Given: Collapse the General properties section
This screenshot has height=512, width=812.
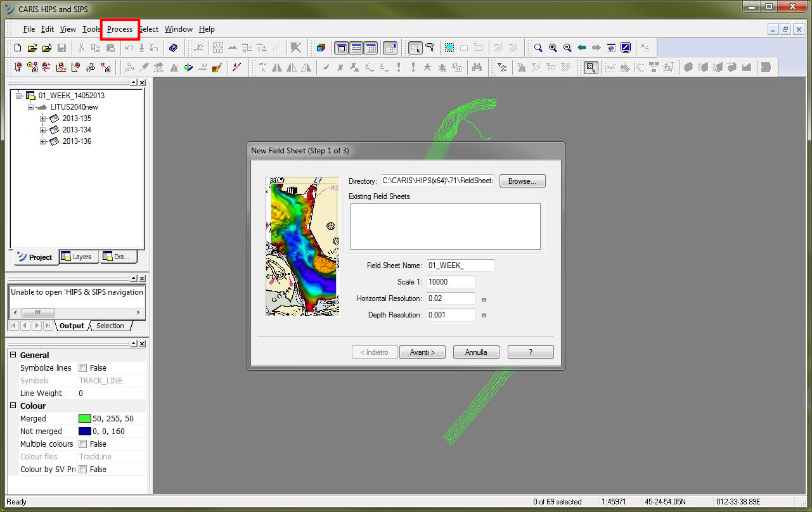Looking at the screenshot, I should pyautogui.click(x=13, y=355).
